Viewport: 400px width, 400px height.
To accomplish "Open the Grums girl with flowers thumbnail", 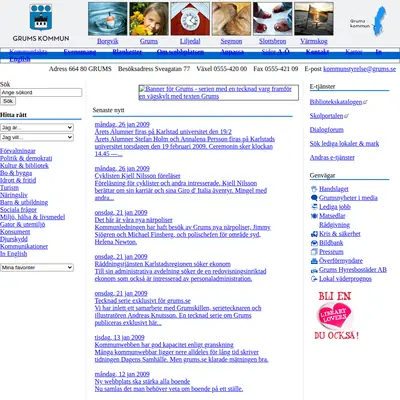I will tap(149, 19).
